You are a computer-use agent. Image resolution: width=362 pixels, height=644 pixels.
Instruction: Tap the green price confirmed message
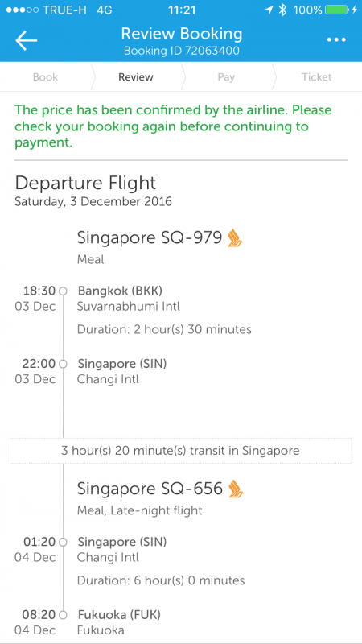[173, 126]
